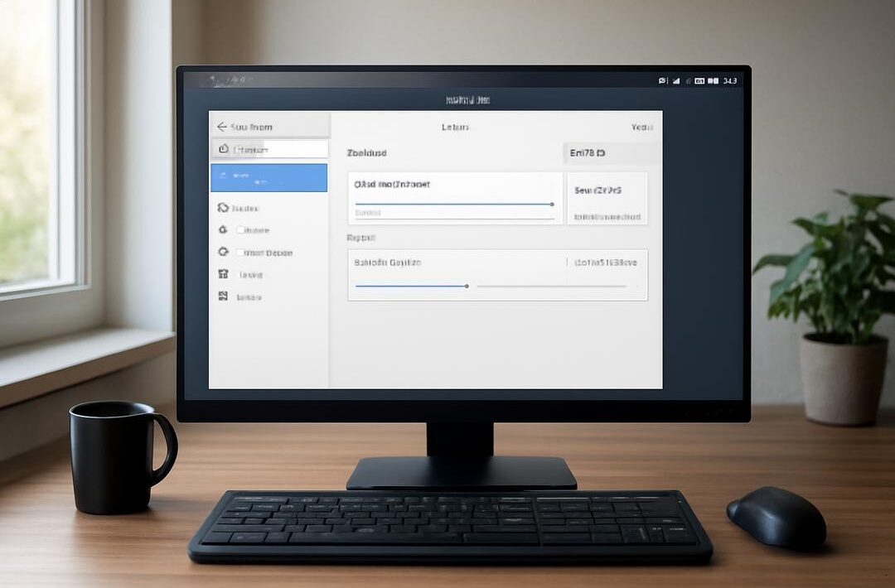Tick the checkbox beside the refresh icon
This screenshot has height=588, width=895.
(x=240, y=252)
